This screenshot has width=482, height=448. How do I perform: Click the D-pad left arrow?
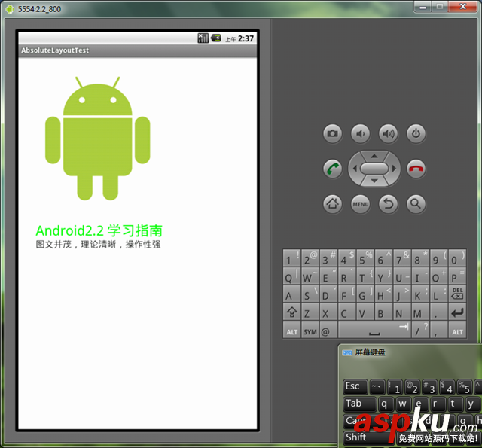point(355,169)
